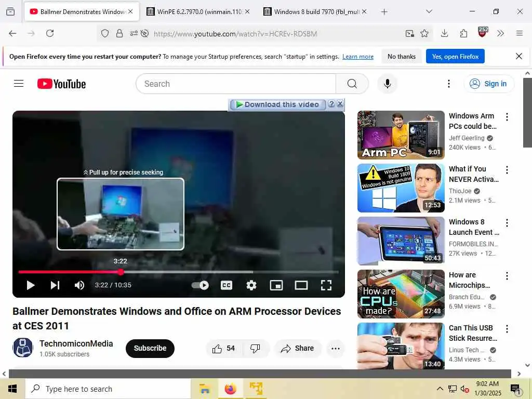
Task: Go back one page
Action: [x=12, y=33]
